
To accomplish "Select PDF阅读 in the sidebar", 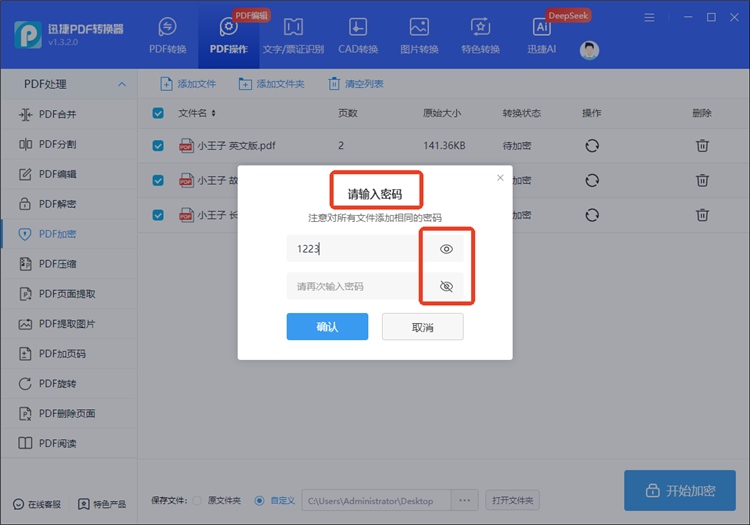I will coord(69,443).
